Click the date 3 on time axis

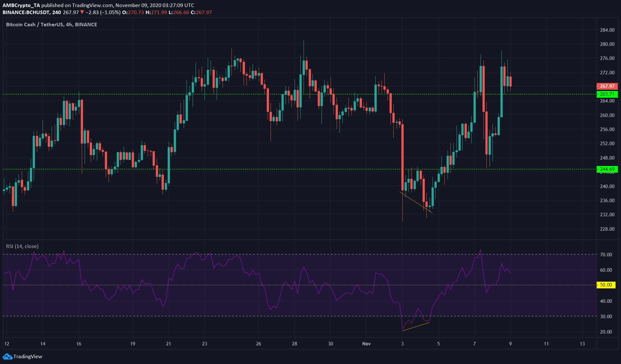tap(402, 344)
